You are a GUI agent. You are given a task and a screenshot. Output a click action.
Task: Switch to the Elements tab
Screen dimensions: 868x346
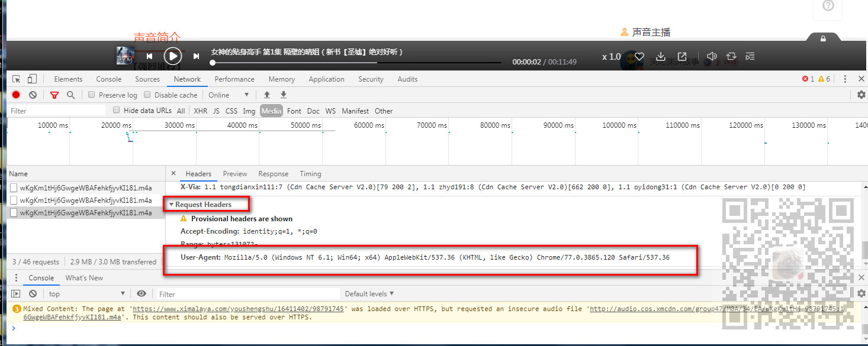click(68, 79)
